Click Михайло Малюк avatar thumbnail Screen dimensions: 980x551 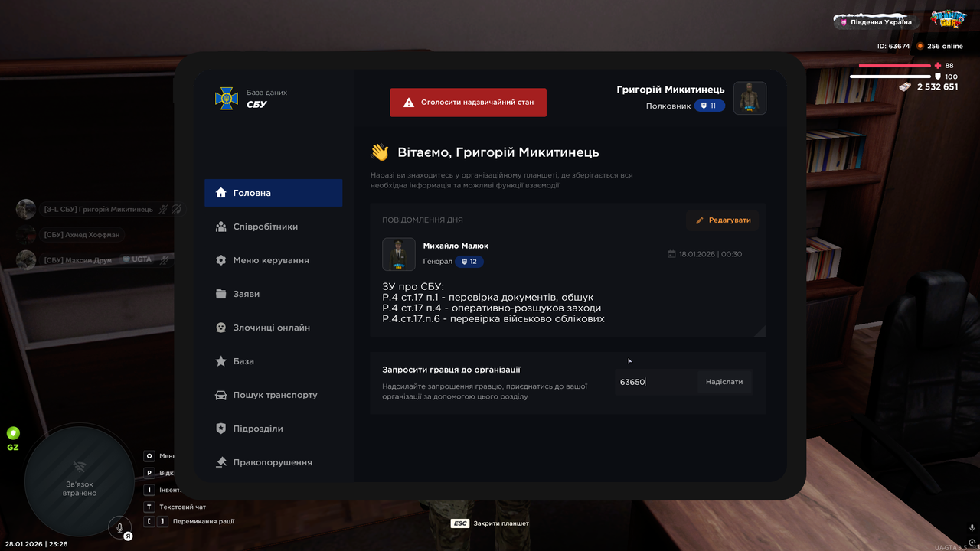click(399, 254)
